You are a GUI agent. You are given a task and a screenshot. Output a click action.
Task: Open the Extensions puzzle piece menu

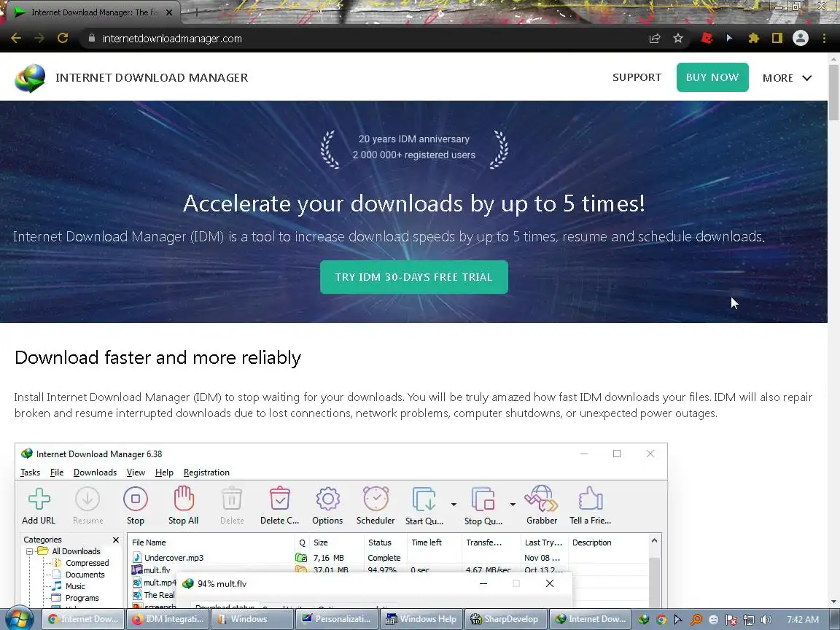tap(754, 38)
